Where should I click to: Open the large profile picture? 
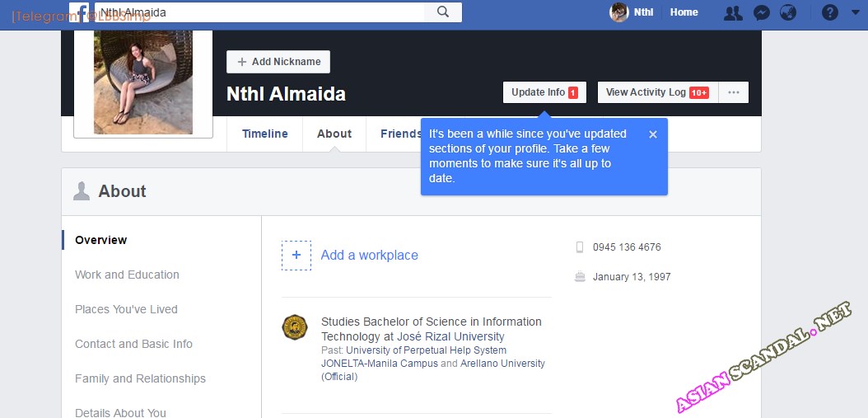tap(143, 82)
